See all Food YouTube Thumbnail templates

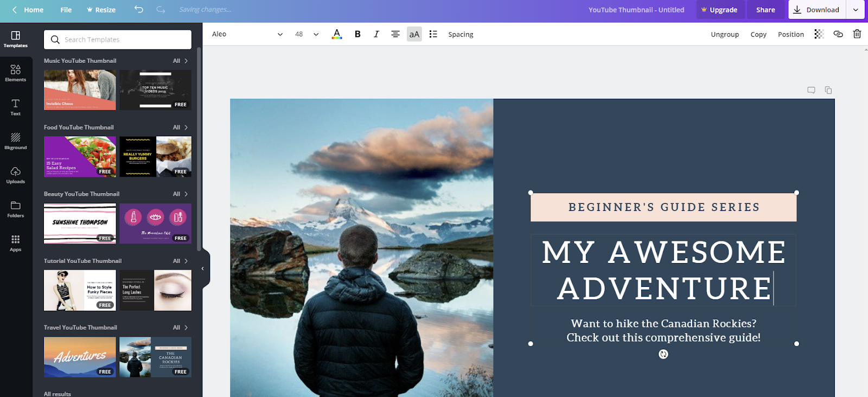coord(181,127)
